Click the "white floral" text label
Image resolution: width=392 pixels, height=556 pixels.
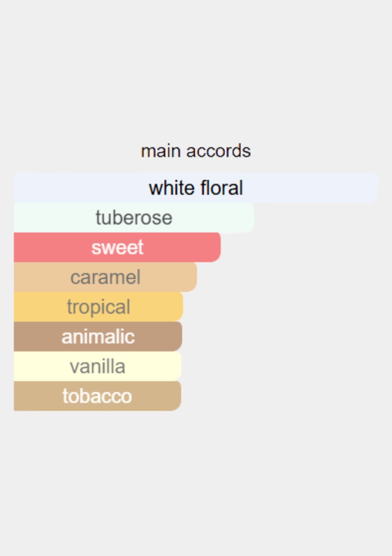coord(196,188)
